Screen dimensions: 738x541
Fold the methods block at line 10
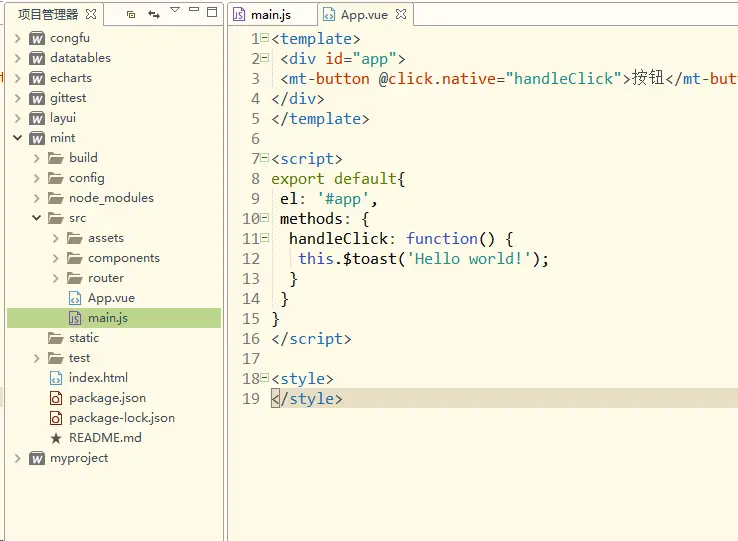pos(265,218)
